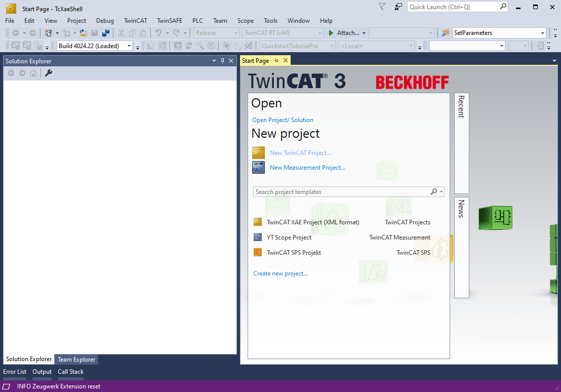Image resolution: width=561 pixels, height=392 pixels.
Task: Click the Add New Item toolbar icon
Action: pos(66,33)
